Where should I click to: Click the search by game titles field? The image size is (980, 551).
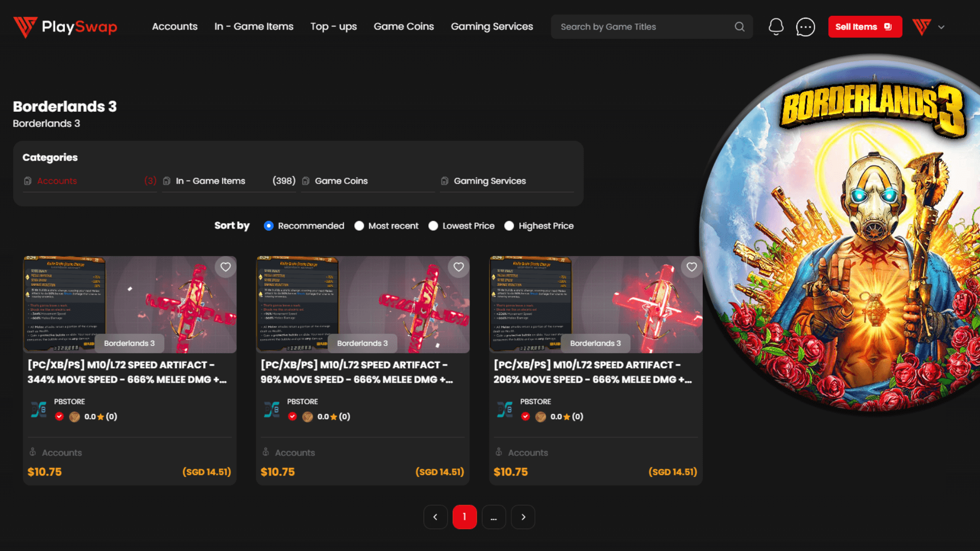[x=652, y=27]
